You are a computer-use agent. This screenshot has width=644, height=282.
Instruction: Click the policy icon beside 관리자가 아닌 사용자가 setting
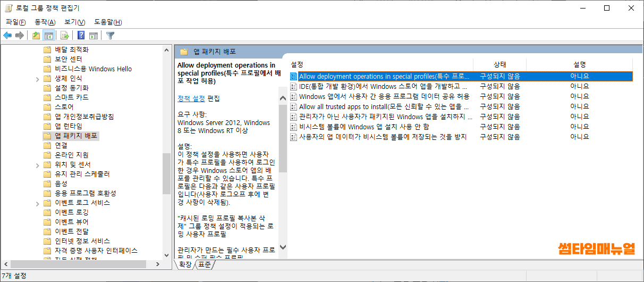pyautogui.click(x=294, y=117)
